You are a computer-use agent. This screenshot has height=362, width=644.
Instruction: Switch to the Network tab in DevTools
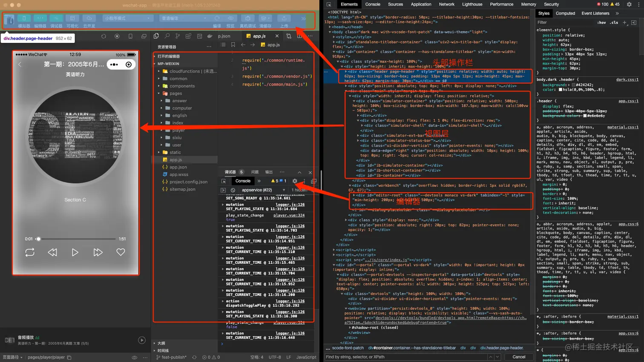click(446, 4)
